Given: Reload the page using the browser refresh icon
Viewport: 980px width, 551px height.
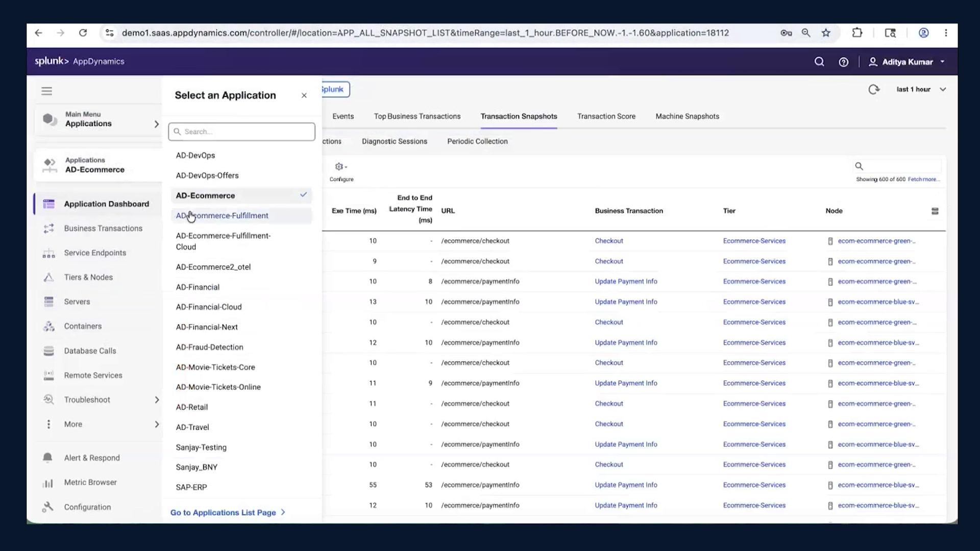Looking at the screenshot, I should pos(83,33).
